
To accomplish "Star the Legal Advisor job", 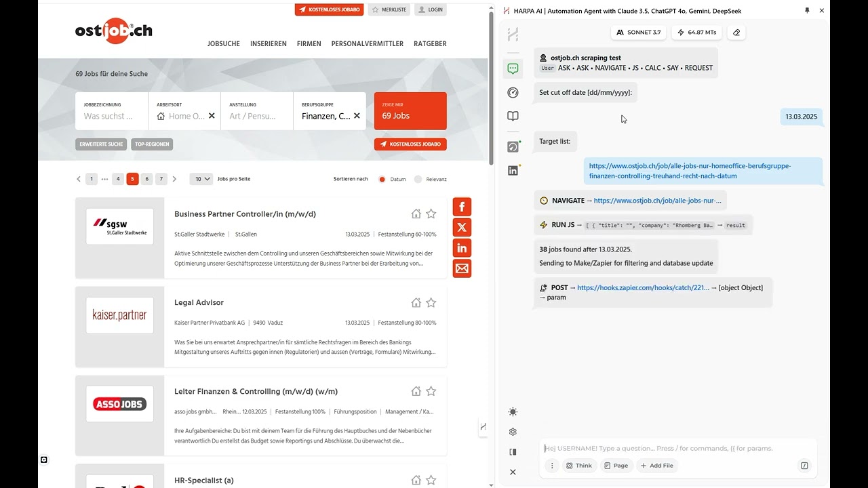I will coord(431,302).
